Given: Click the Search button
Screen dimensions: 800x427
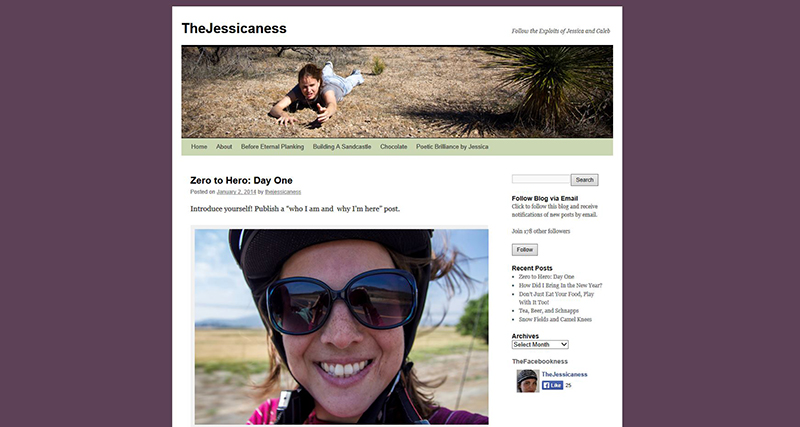Looking at the screenshot, I should point(585,180).
